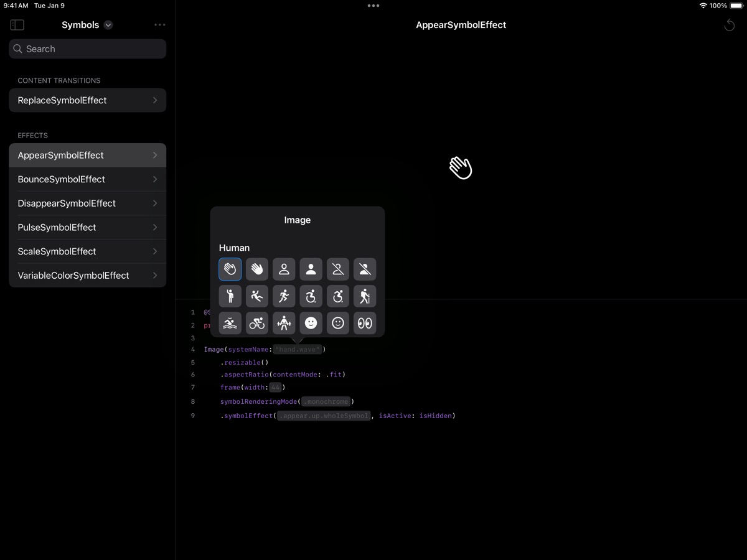Open DisappearSymbolEffect in sidebar
The width and height of the screenshot is (747, 560).
click(88, 203)
